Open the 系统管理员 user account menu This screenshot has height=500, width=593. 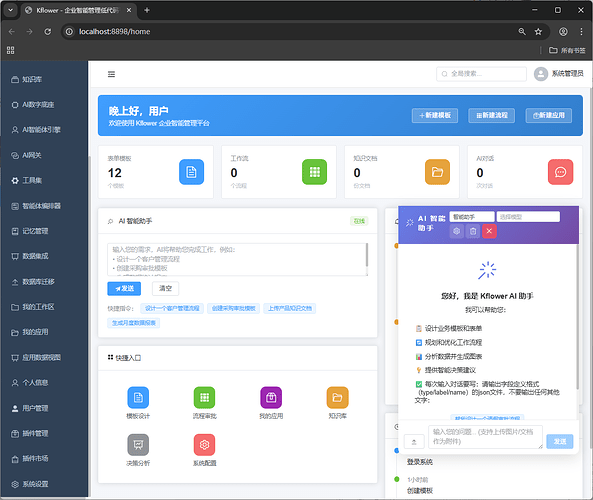coord(559,74)
